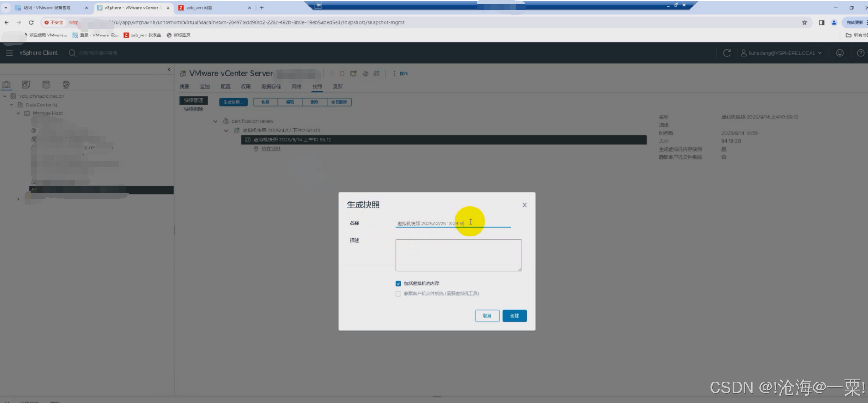This screenshot has width=868, height=403.
Task: Click the 生成快照 button in toolbar
Action: 233,102
